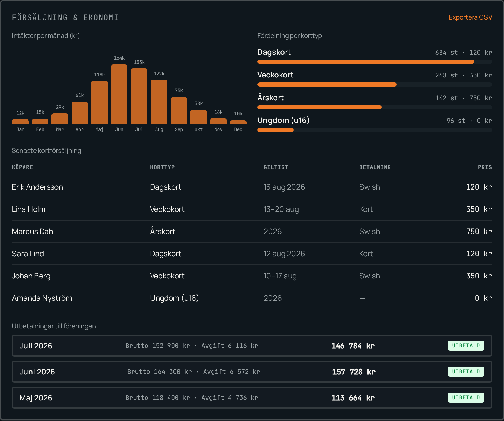Click the 142 st · 750 kr value

tap(464, 98)
